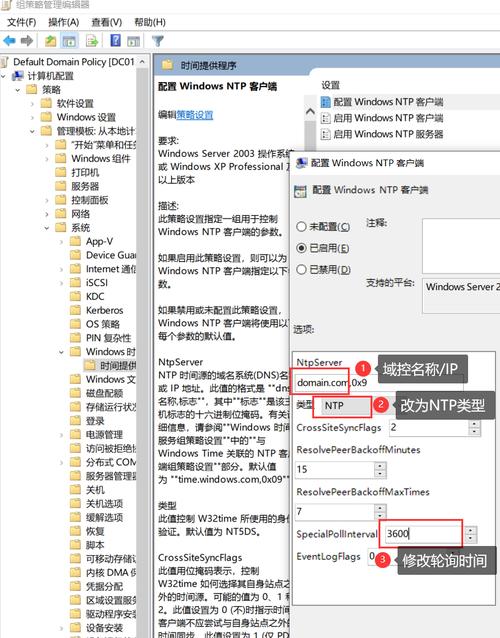The width and height of the screenshot is (500, 638).
Task: Click the 关机 folder icon
Action: [75, 489]
